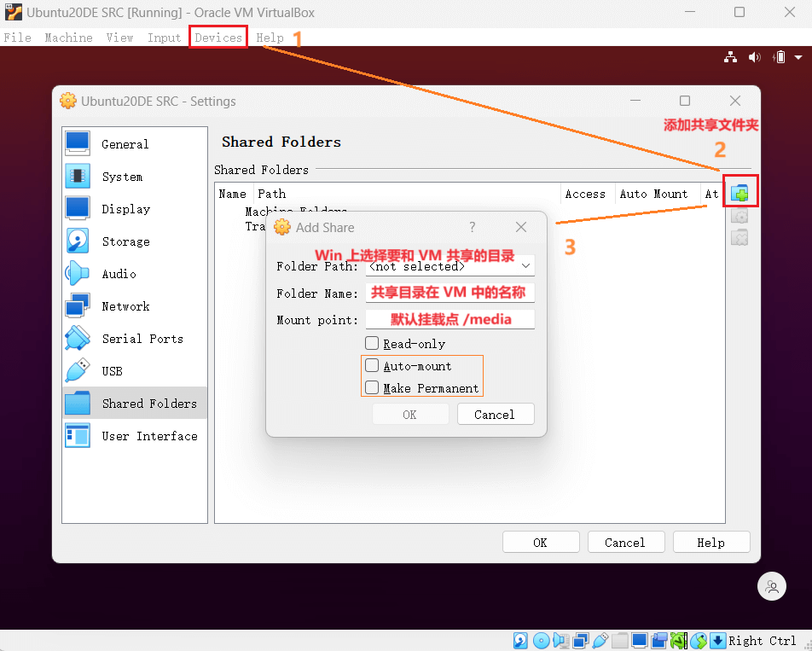Click the question mark in Add Share
Screen dimensions: 812x651
pos(473,227)
